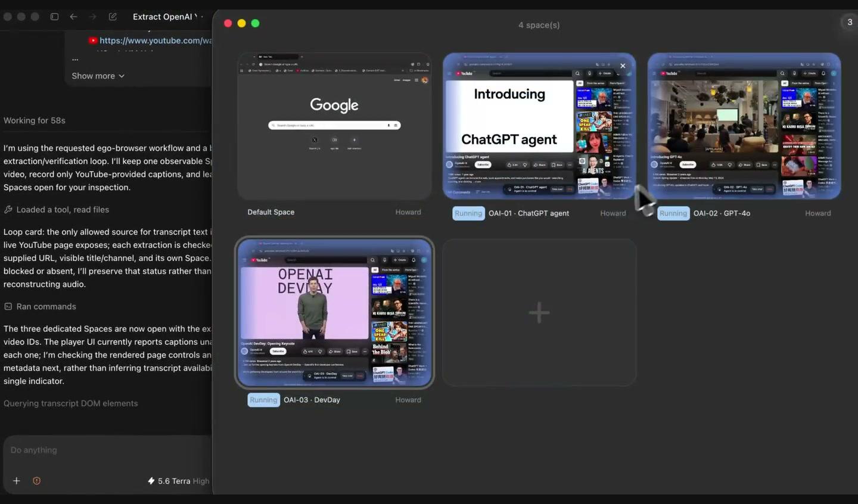Open the YouTube link in the chat message
The height and width of the screenshot is (504, 858).
pos(155,41)
